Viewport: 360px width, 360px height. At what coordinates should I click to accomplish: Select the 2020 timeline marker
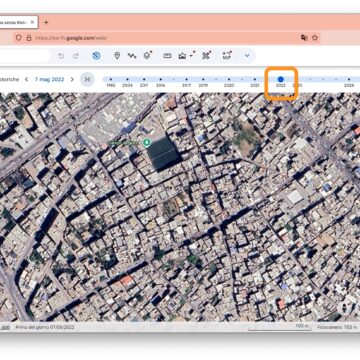229,79
